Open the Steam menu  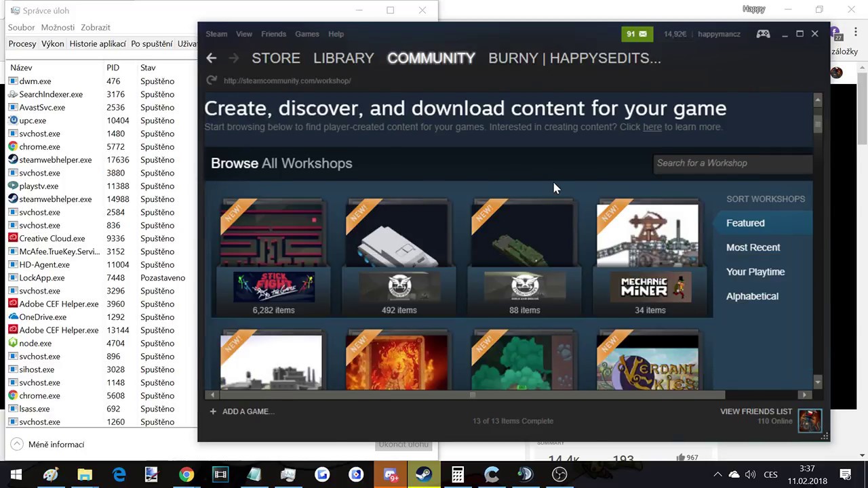coord(216,34)
